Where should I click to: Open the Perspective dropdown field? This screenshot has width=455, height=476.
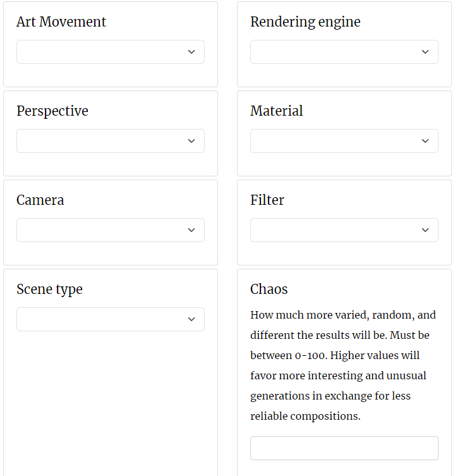(111, 141)
